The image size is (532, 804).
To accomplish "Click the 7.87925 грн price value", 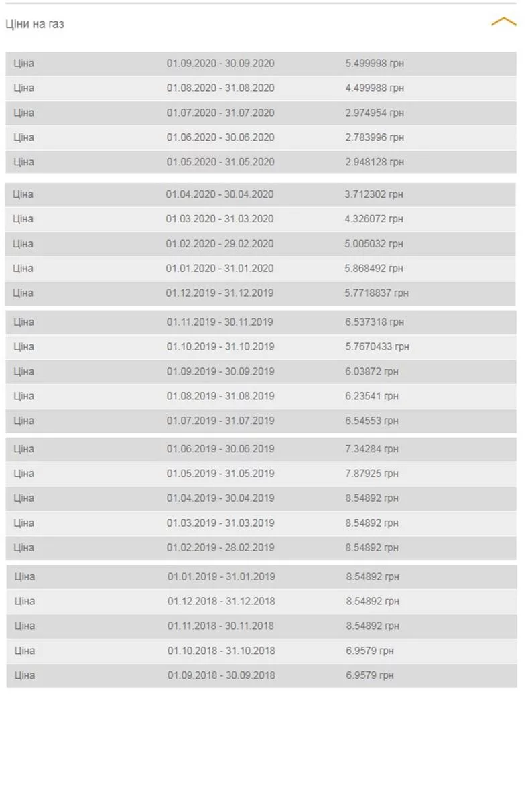I will point(372,474).
